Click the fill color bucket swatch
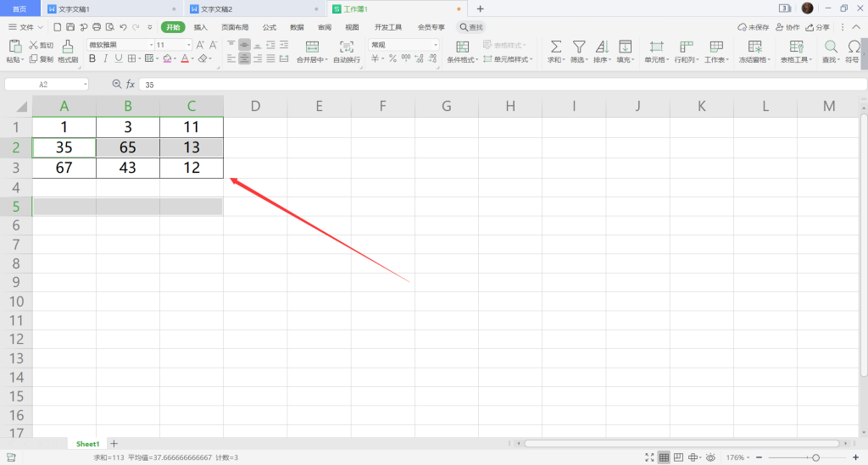Screen dimensions: 868x465 tap(167, 58)
